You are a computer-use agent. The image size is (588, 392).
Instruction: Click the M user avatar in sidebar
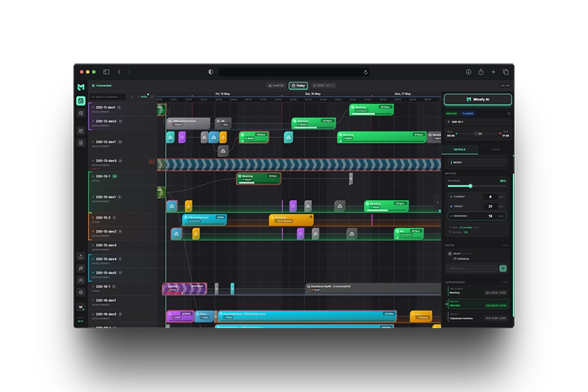[x=80, y=307]
